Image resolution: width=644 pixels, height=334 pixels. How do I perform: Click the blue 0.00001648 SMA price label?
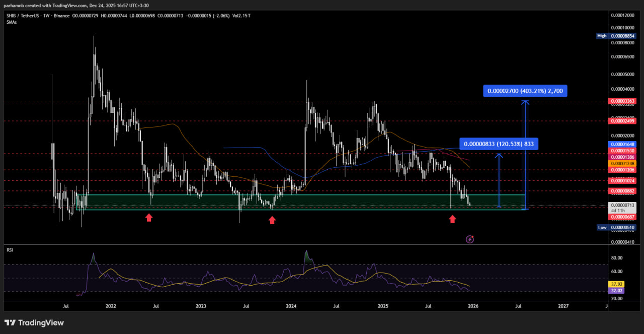pos(623,144)
